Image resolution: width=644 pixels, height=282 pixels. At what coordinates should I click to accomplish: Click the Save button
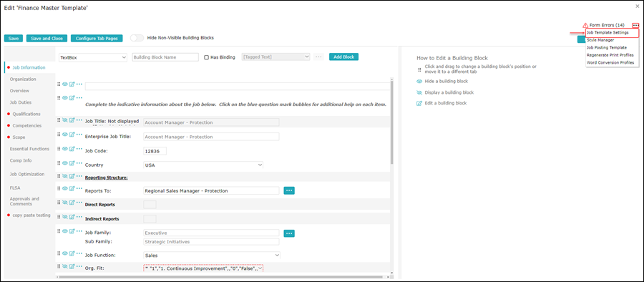coord(14,38)
